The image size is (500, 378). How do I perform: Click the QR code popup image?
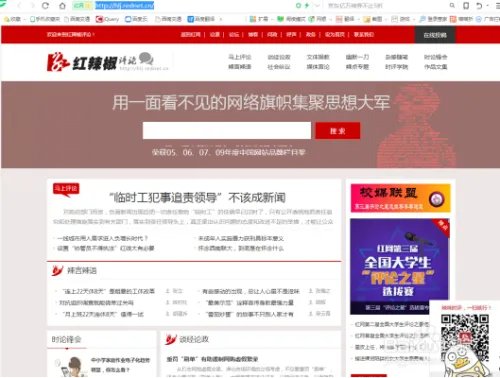click(x=465, y=338)
